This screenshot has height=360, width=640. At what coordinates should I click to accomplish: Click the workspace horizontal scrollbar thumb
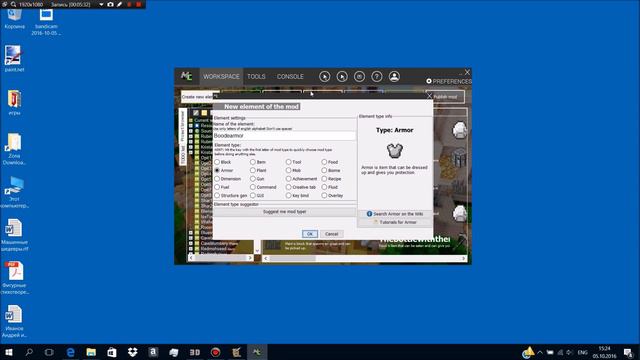point(292,258)
